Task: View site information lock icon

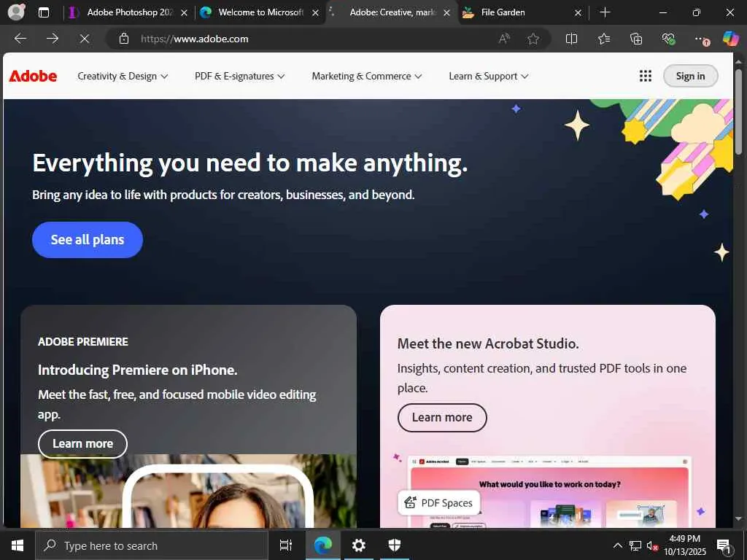Action: tap(124, 39)
